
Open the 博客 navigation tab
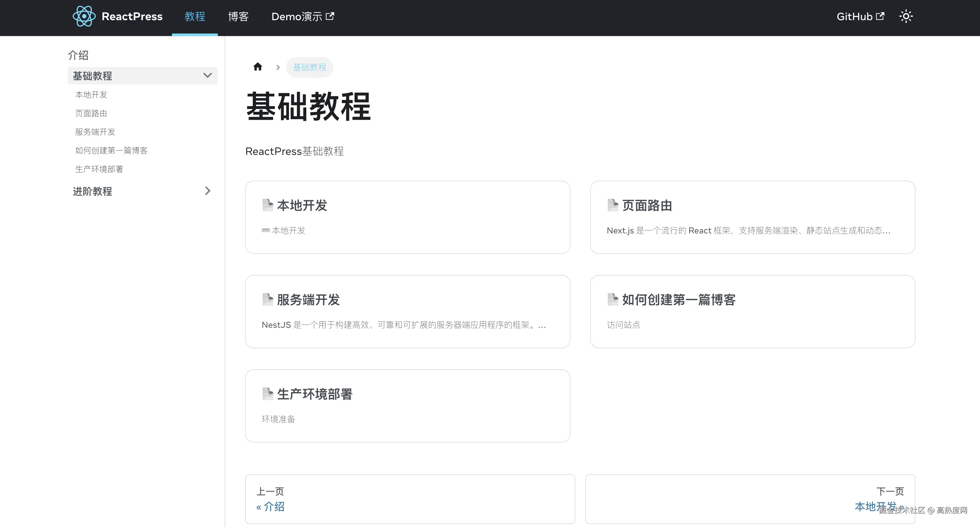click(x=238, y=16)
